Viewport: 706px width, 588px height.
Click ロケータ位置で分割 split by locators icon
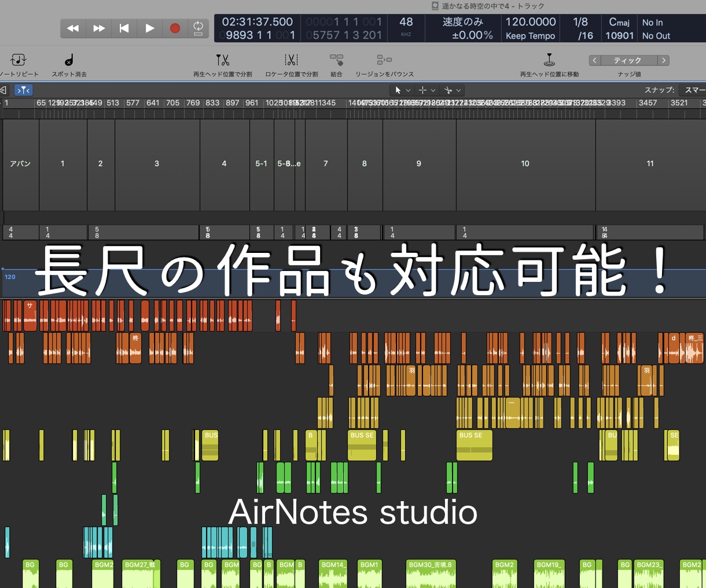[x=291, y=60]
